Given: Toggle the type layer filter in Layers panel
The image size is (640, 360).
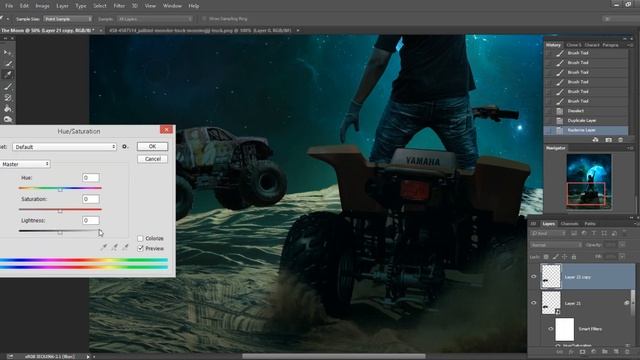Looking at the screenshot, I should point(594,233).
